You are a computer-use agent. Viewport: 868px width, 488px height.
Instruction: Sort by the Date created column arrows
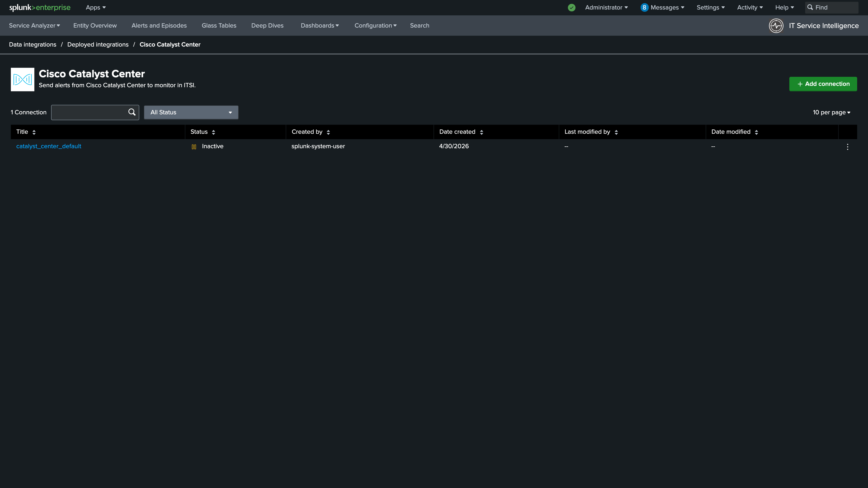(481, 132)
